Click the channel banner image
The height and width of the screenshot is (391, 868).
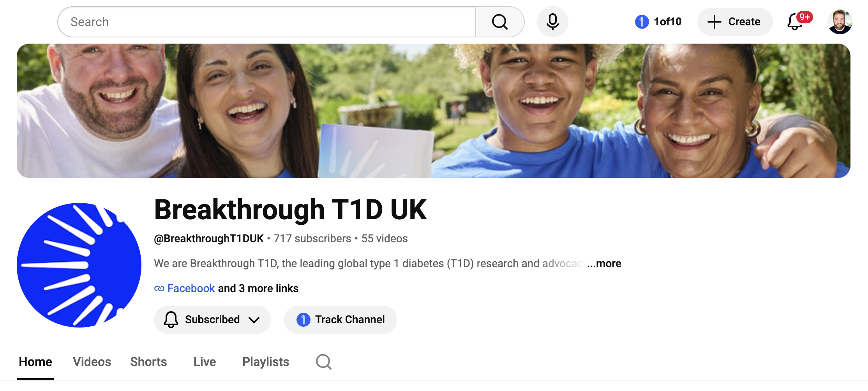(x=433, y=111)
